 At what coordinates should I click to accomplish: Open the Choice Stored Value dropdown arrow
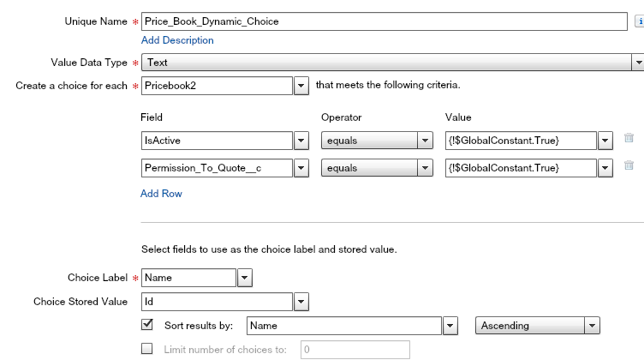301,302
